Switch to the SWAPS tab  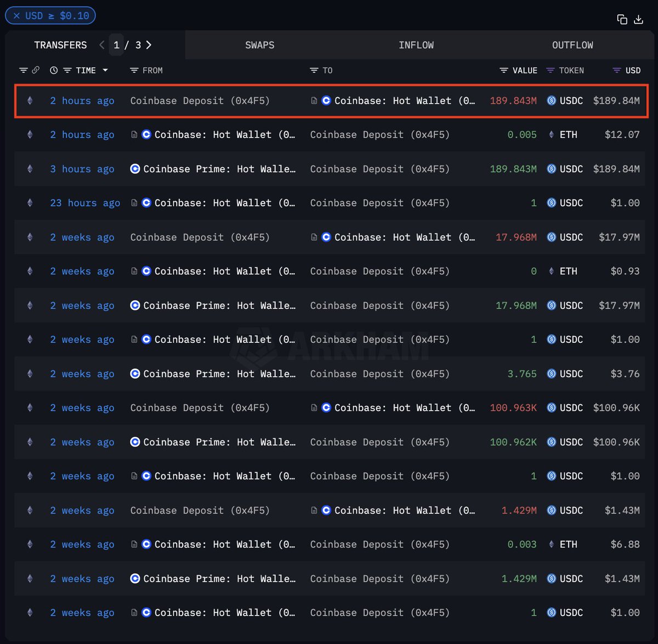(x=260, y=45)
